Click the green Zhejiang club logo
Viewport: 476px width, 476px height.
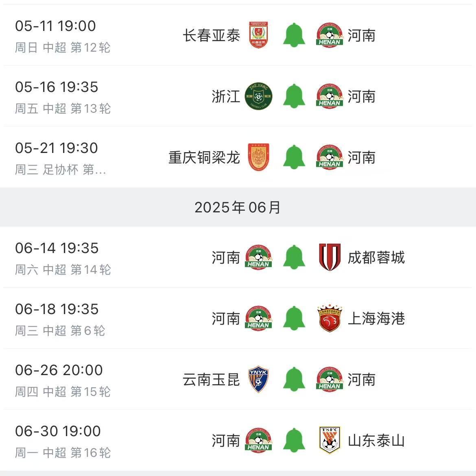coord(258,96)
